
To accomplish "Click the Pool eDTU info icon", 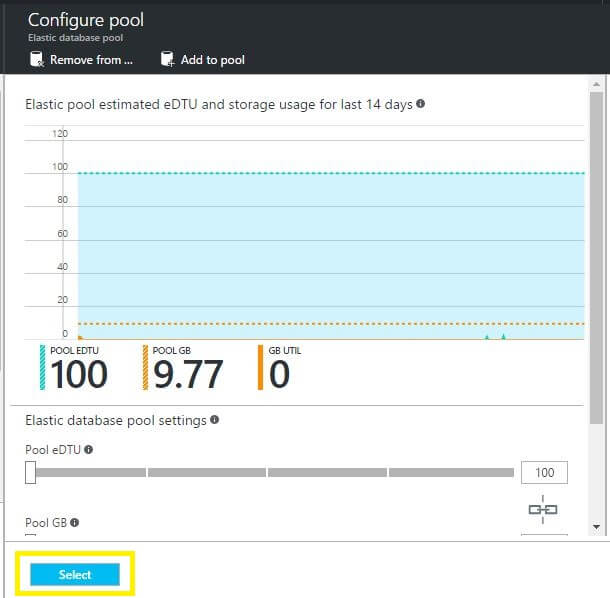I will click(x=89, y=450).
